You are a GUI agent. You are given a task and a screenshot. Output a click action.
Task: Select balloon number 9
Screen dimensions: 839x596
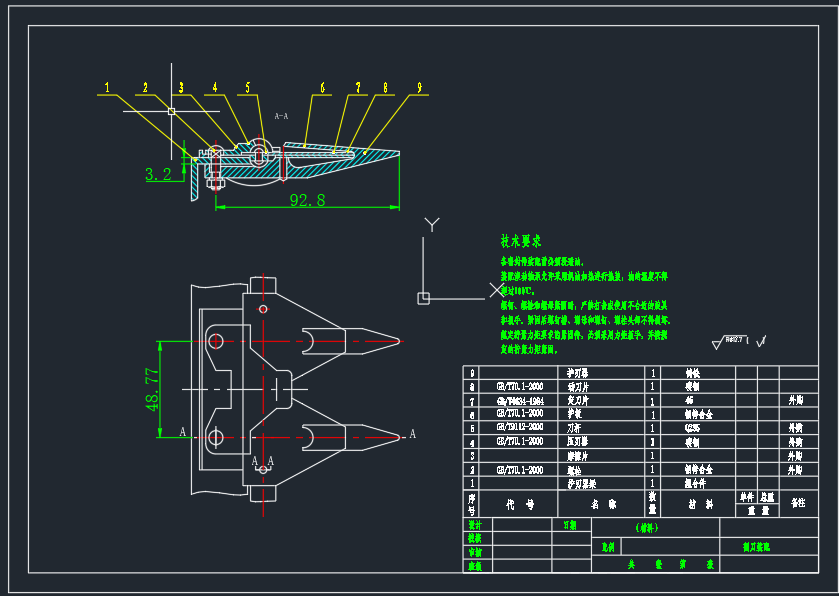pos(420,87)
